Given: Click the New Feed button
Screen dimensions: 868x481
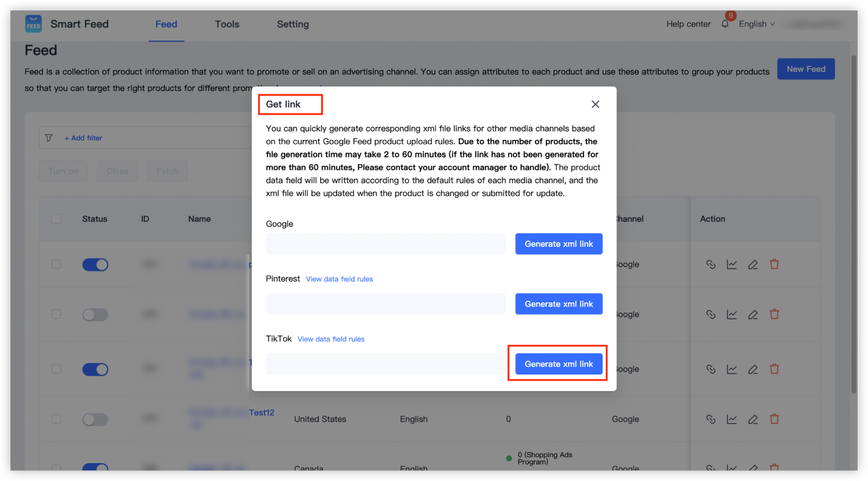Looking at the screenshot, I should tap(805, 69).
